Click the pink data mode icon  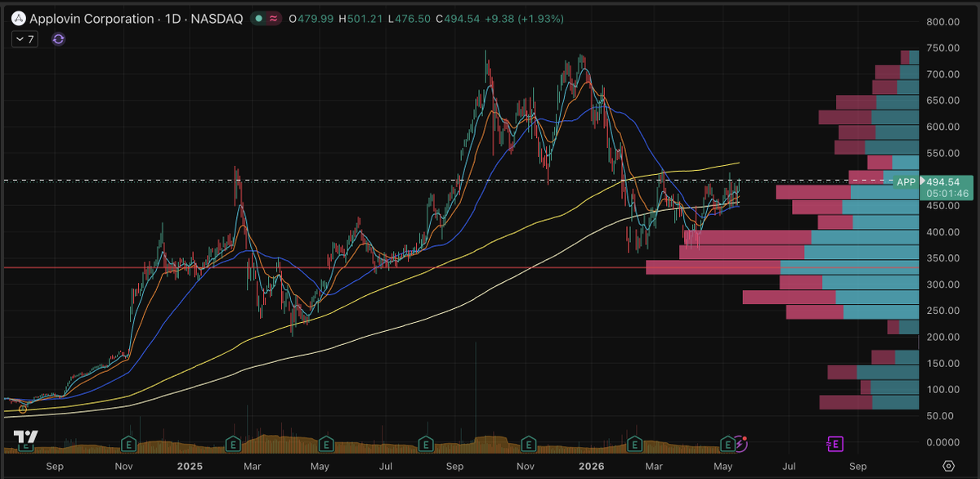(273, 19)
